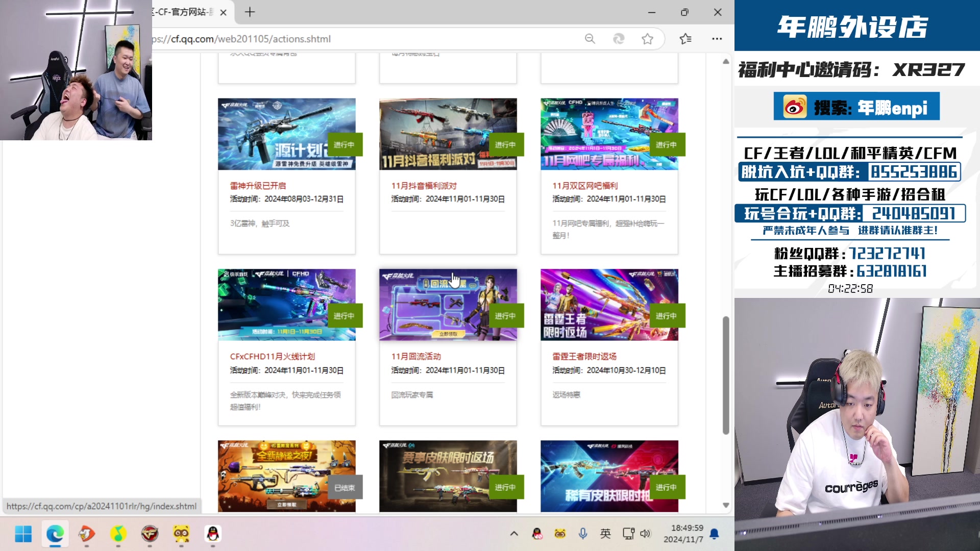980x551 pixels.
Task: Add page to favorites star icon
Action: click(x=647, y=39)
